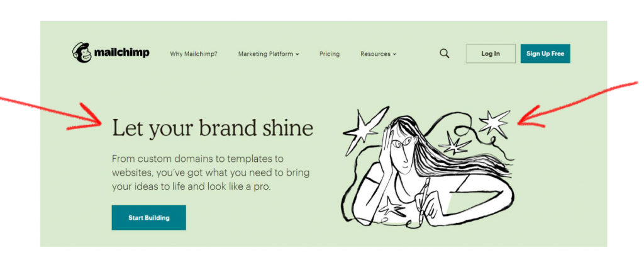Hit the Start Building button
Viewport: 644px width, 272px height.
pyautogui.click(x=148, y=218)
